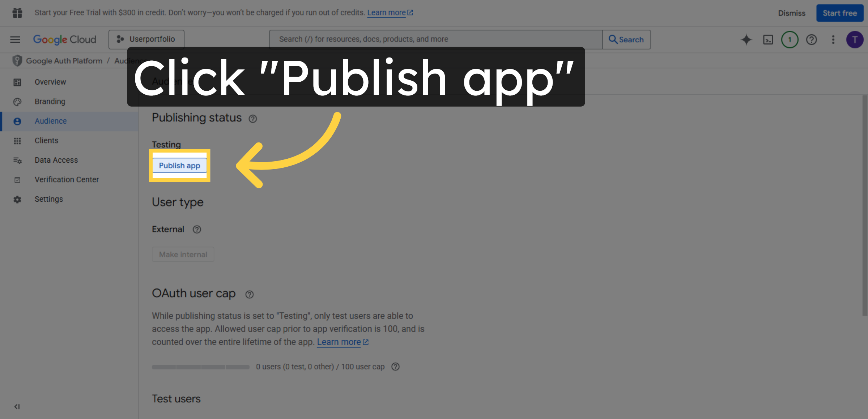Screen dimensions: 868x419
Task: Click the Audience person icon
Action: (x=17, y=121)
